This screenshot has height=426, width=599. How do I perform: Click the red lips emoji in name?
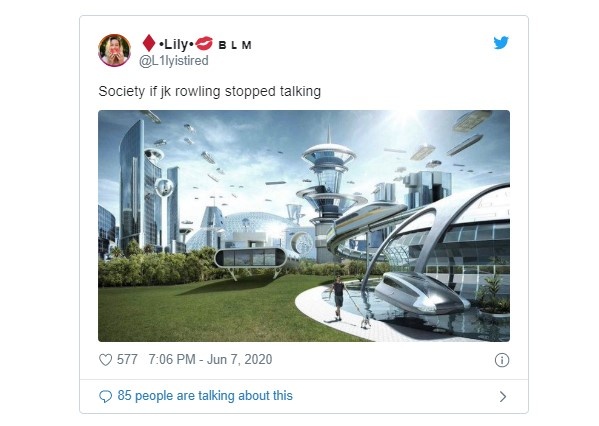[204, 44]
